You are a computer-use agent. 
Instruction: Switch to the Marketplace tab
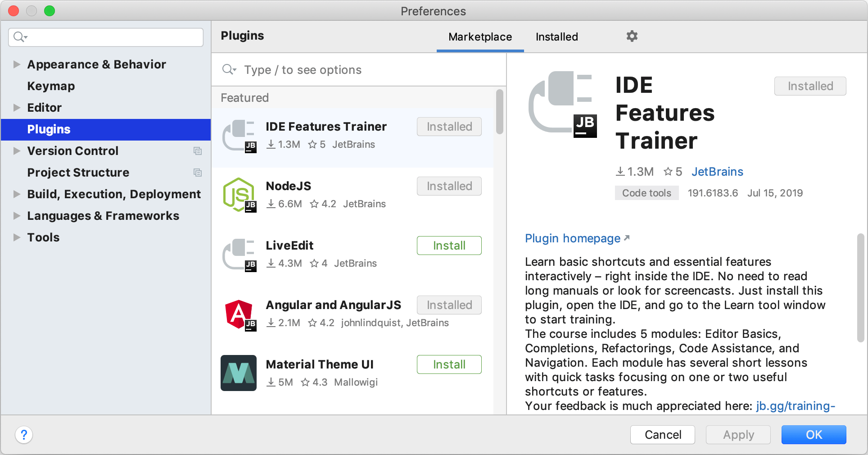click(480, 37)
